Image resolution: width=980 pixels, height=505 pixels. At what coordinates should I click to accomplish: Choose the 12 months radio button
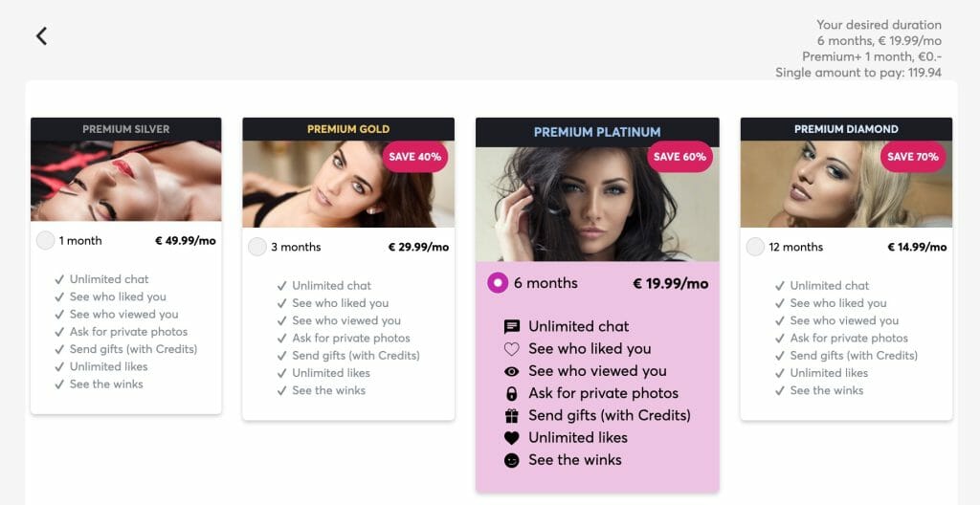click(x=755, y=247)
